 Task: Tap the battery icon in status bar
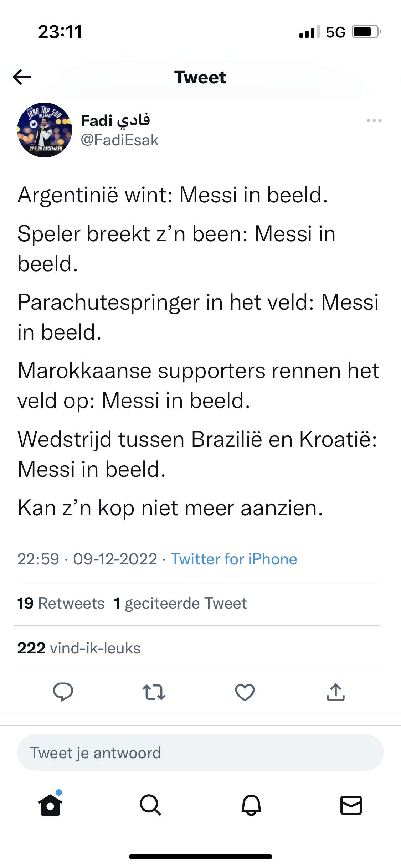tap(366, 32)
